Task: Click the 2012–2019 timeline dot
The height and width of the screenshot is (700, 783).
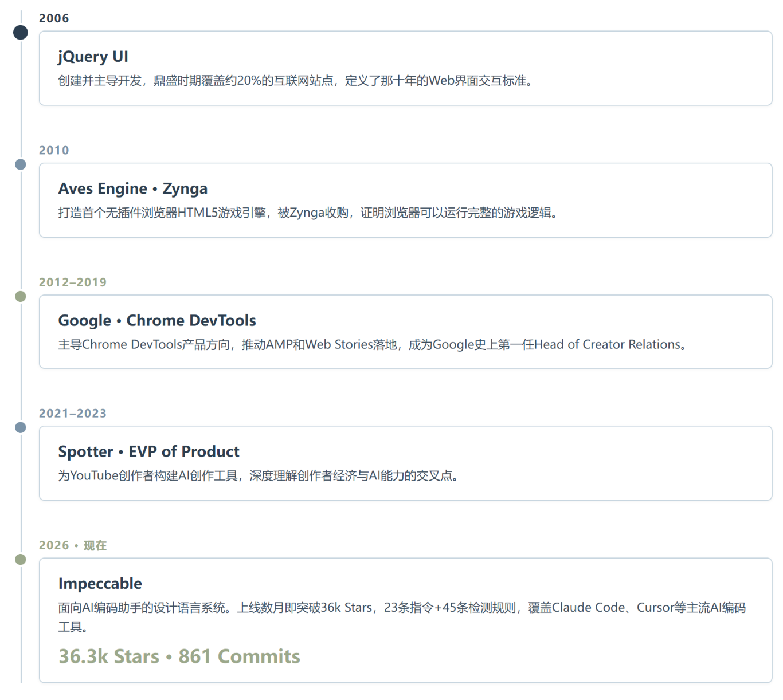Action: click(21, 297)
